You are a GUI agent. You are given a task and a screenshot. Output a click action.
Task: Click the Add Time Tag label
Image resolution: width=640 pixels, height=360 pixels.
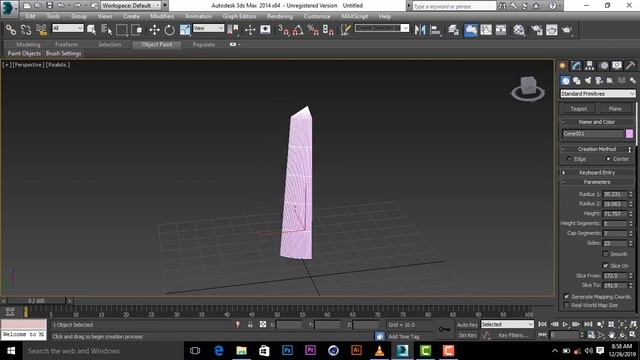[404, 336]
